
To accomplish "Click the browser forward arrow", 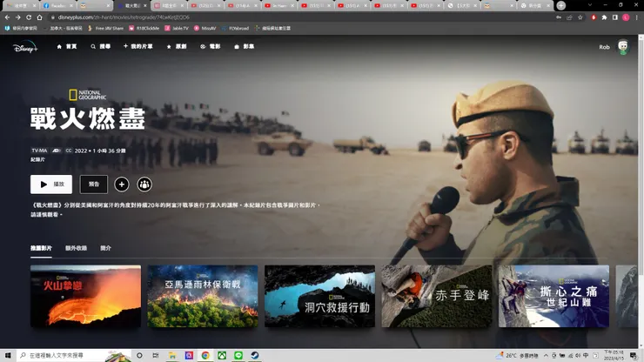I will tap(17, 17).
